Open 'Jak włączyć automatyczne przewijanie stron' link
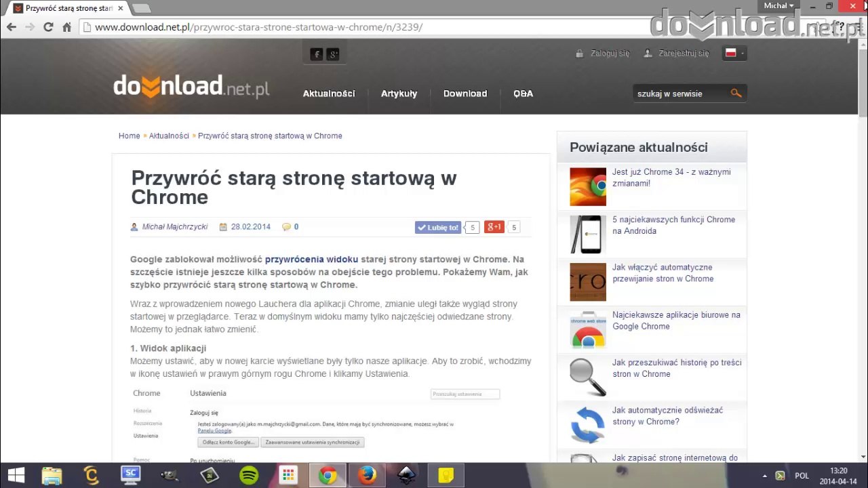Screen dimensions: 868x488 click(x=663, y=273)
